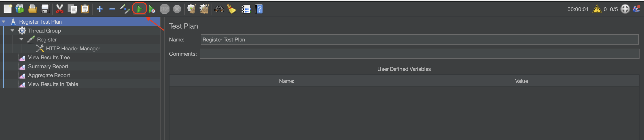Screen dimensions: 644x140
Task: Open the Function Helper dialog icon
Action: click(x=246, y=9)
